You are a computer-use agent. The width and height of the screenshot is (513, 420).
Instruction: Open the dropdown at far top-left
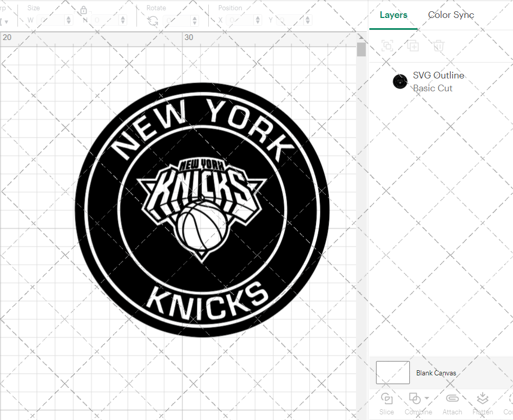click(5, 22)
